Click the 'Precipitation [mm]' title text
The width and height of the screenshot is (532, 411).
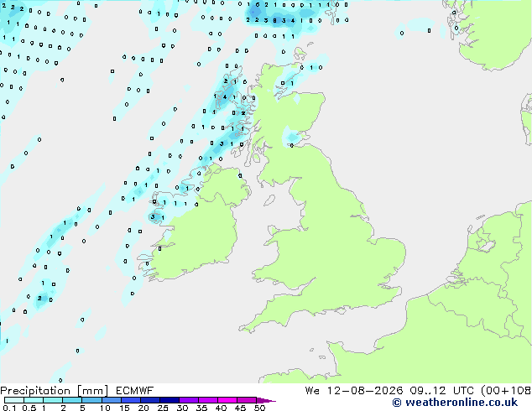(x=55, y=391)
